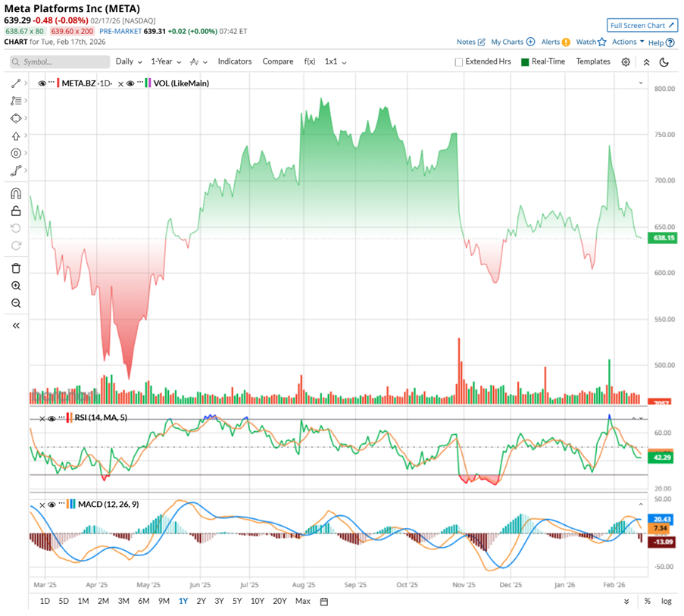Open META.BZ red color swatch
The image size is (684, 616).
pyautogui.click(x=58, y=83)
